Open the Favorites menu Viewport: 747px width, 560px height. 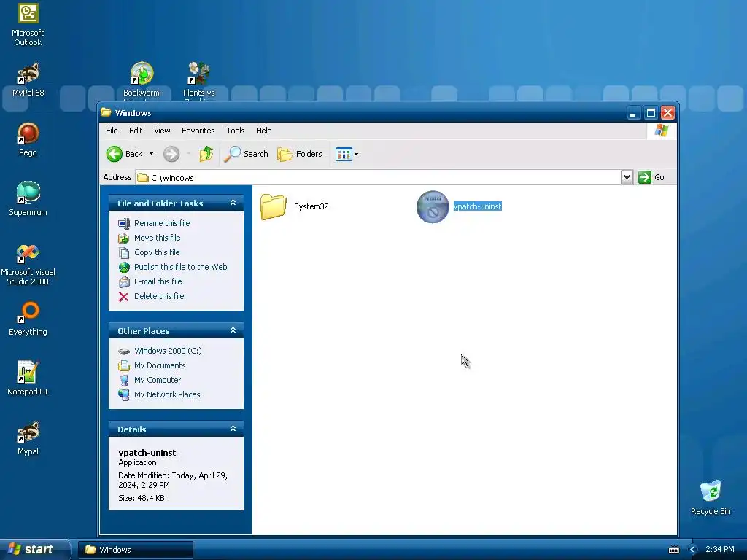pos(198,131)
